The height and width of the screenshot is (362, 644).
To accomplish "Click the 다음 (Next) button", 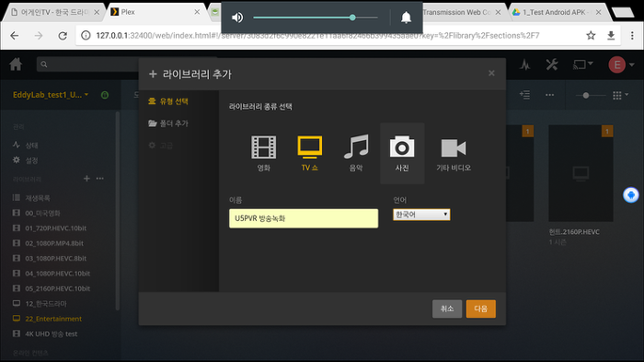I will click(480, 309).
